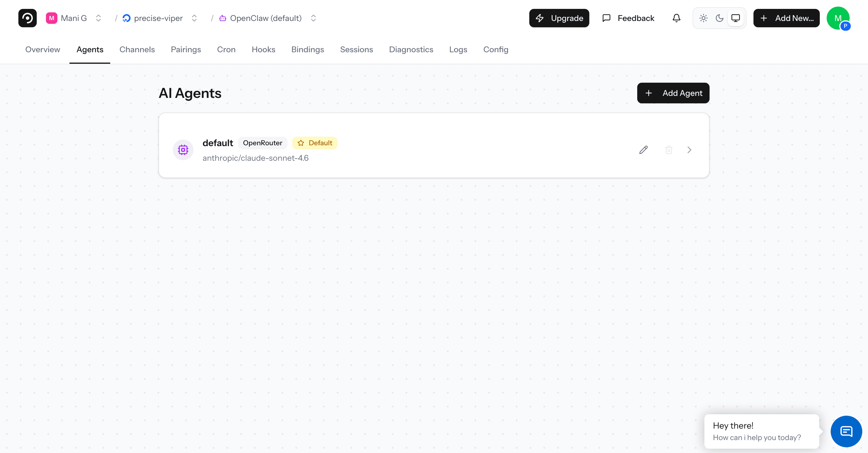Select system theme with the monitor icon
The height and width of the screenshot is (453, 868).
pos(736,18)
